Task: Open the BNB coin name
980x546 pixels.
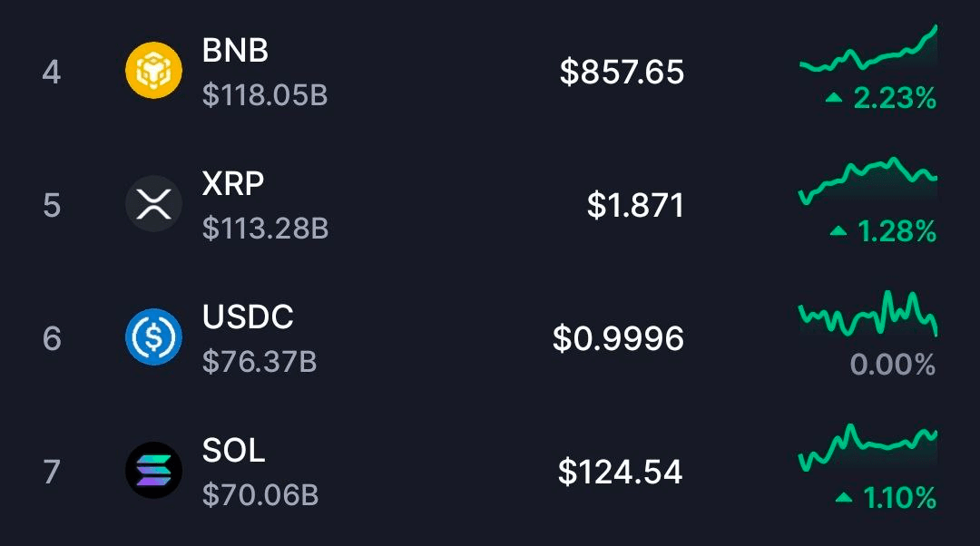Action: coord(235,51)
